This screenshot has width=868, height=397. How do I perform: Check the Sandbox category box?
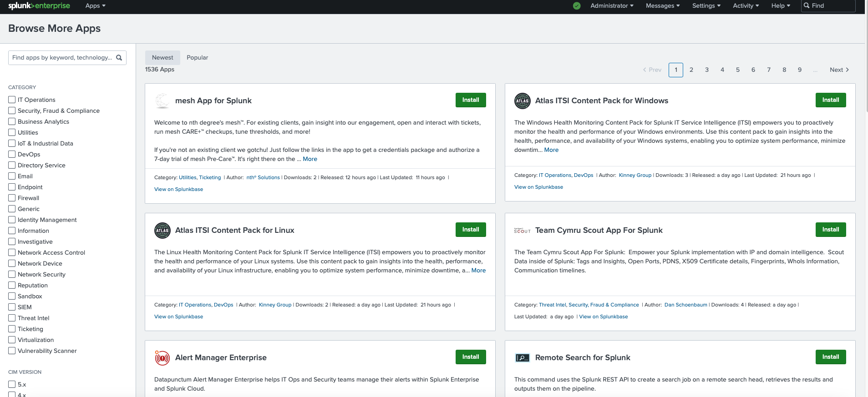pos(12,296)
